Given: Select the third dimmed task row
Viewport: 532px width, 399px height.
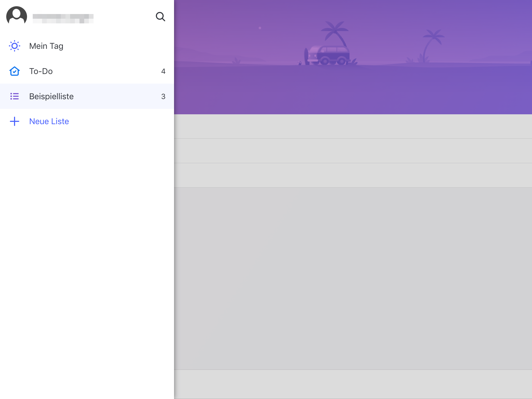Looking at the screenshot, I should pyautogui.click(x=353, y=175).
